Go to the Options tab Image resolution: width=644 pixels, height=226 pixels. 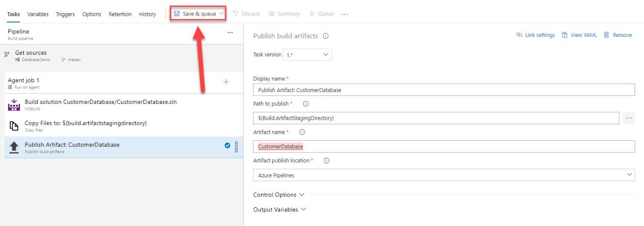coord(92,14)
